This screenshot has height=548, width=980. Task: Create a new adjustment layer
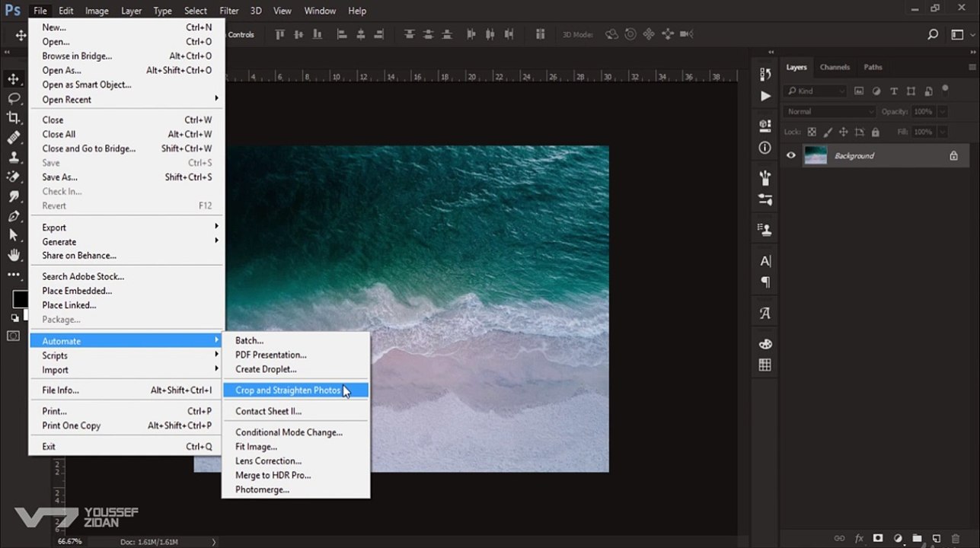pos(898,538)
